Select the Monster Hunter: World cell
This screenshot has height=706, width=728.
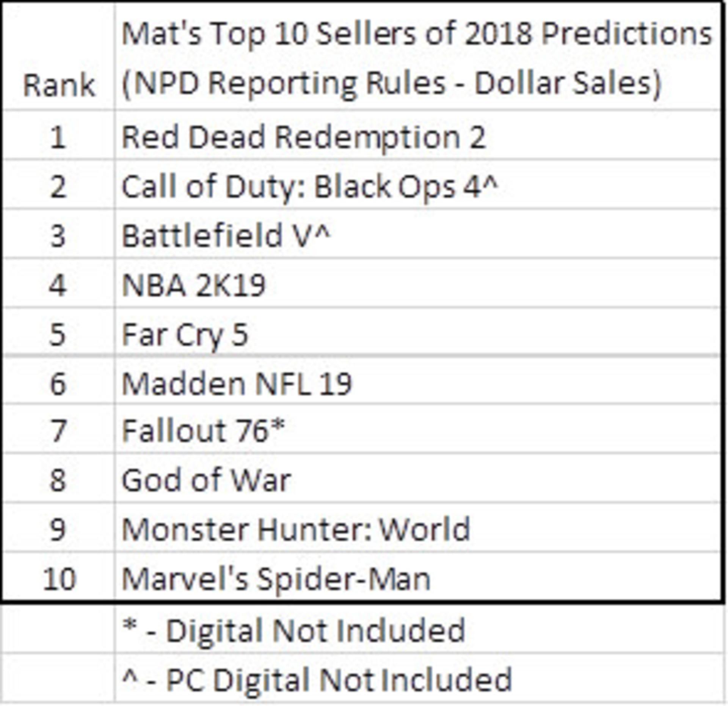pos(417,527)
